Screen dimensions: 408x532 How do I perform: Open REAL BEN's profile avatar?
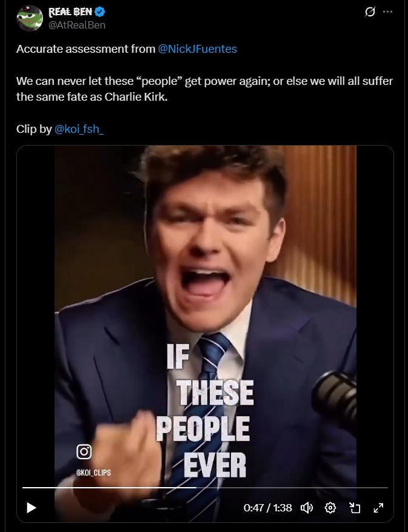point(30,18)
